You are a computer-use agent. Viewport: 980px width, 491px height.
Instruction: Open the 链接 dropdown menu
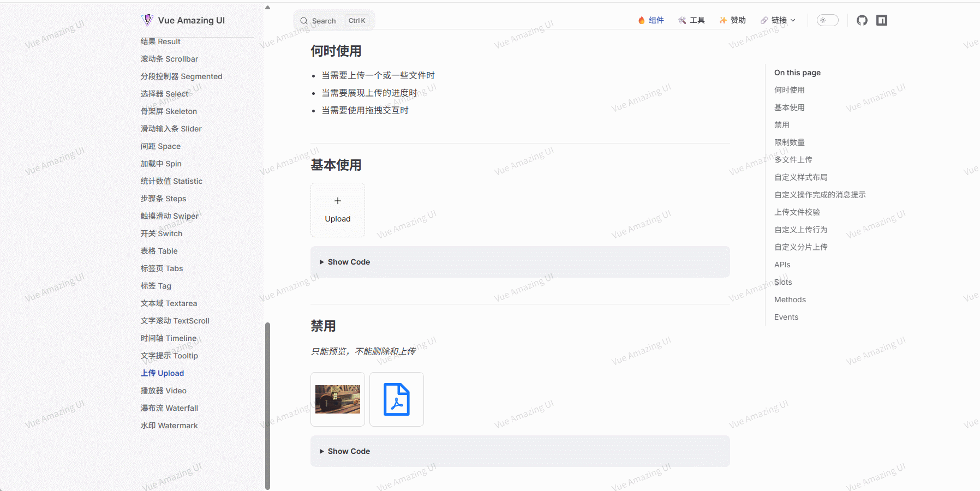[x=779, y=20]
